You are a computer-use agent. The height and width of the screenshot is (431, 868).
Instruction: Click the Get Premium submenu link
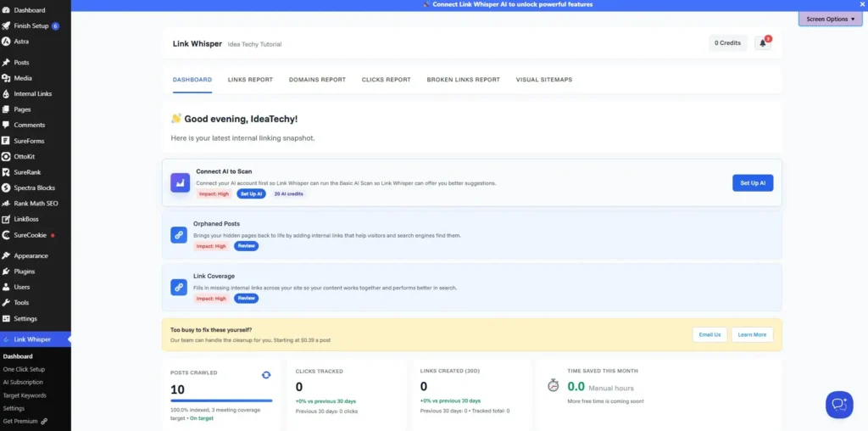25,421
